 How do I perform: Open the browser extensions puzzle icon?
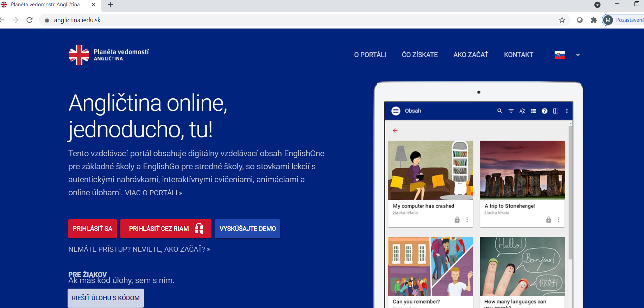(x=594, y=20)
